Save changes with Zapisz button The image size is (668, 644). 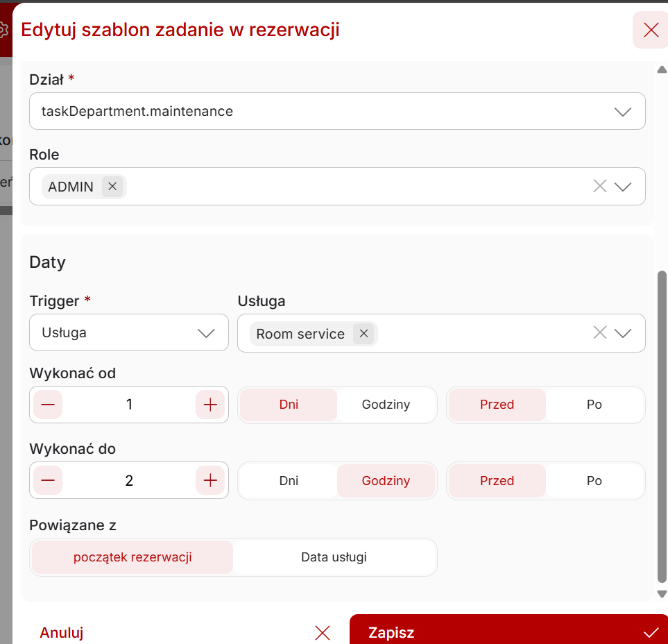click(x=508, y=632)
